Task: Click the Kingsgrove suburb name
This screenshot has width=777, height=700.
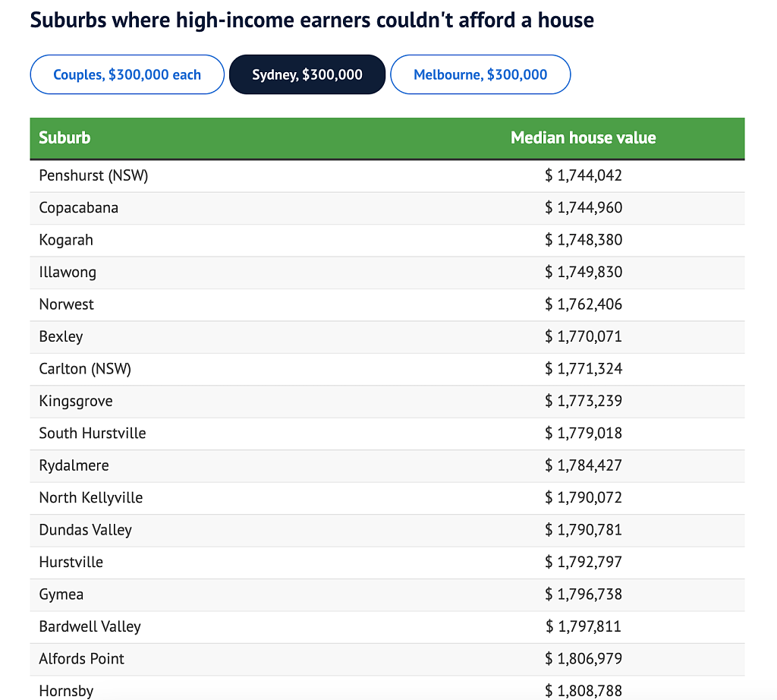Action: 76,401
